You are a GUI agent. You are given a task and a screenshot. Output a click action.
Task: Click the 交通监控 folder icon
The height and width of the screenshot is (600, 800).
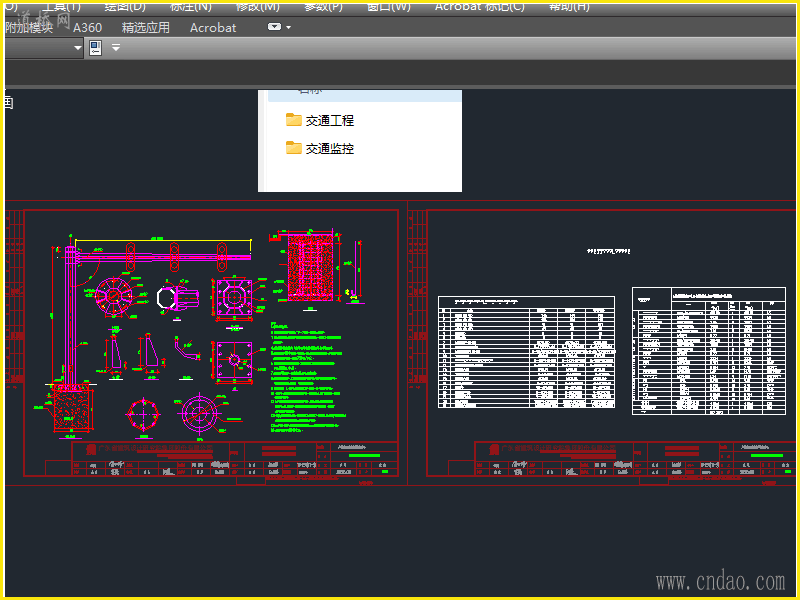point(293,148)
